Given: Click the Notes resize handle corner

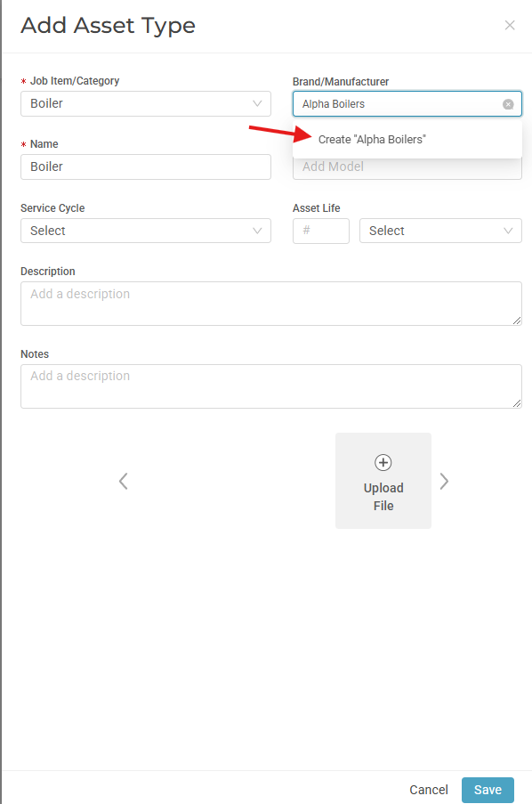Looking at the screenshot, I should [x=517, y=403].
